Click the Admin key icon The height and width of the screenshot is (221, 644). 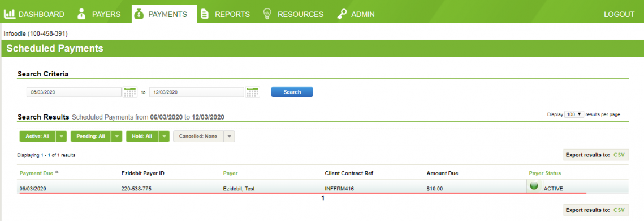pyautogui.click(x=342, y=14)
